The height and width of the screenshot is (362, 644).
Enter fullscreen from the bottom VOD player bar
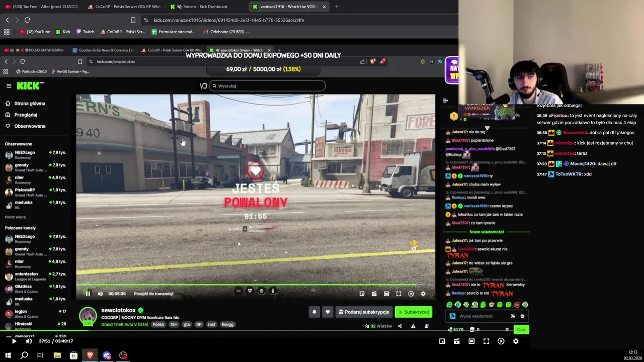(486, 341)
